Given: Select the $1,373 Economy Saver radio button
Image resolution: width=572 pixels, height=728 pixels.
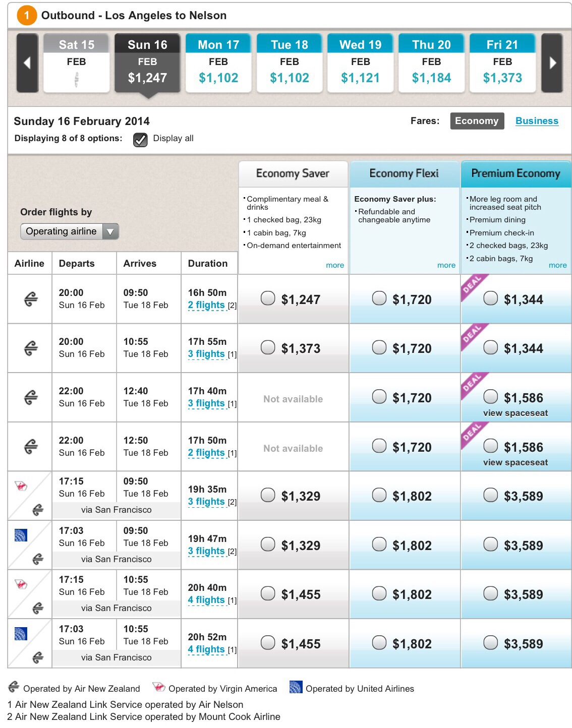Looking at the screenshot, I should click(x=268, y=347).
